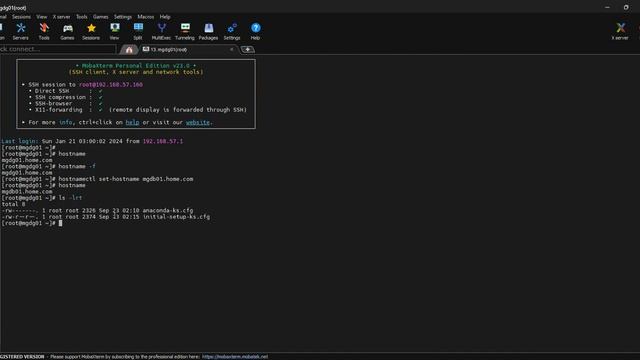Viewport: 640px width, 360px height.
Task: Click the Split terminal icon
Action: coord(138,31)
